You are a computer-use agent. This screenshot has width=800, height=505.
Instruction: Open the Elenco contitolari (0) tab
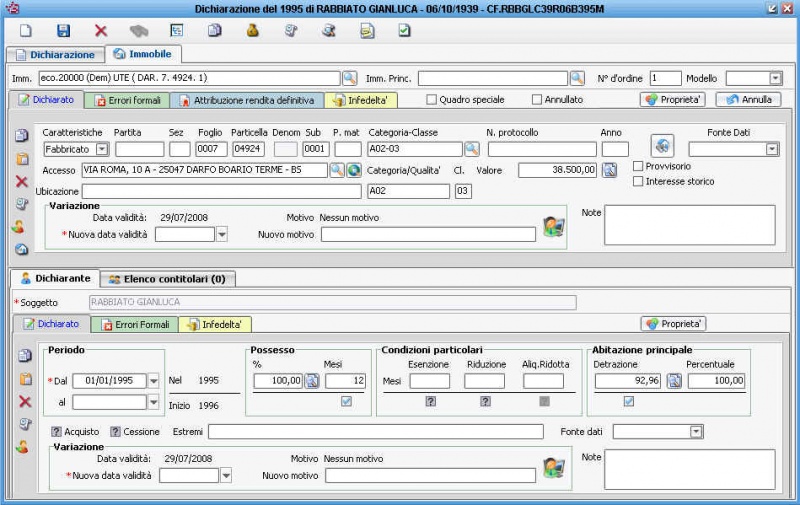click(x=167, y=279)
